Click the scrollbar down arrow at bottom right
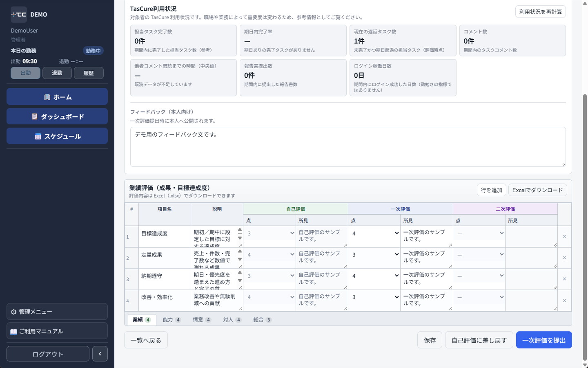Viewport: 588px width, 368px height. 585,365
